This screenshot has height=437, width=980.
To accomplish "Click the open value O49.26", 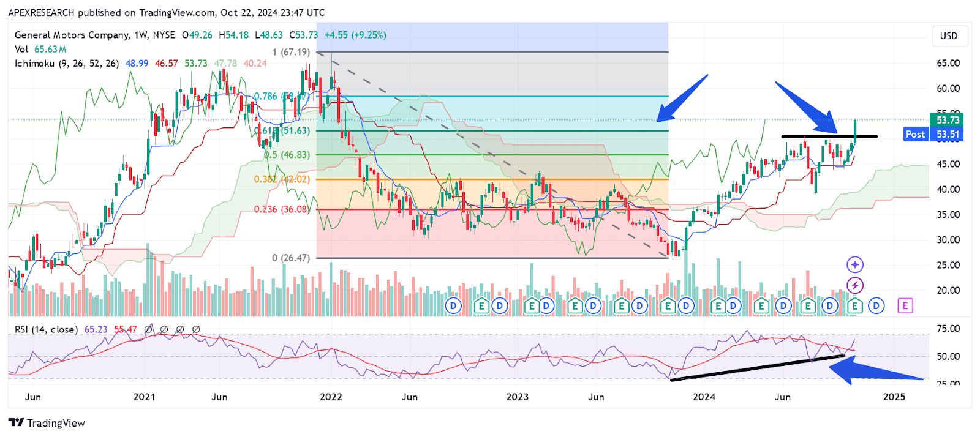I will 197,35.
